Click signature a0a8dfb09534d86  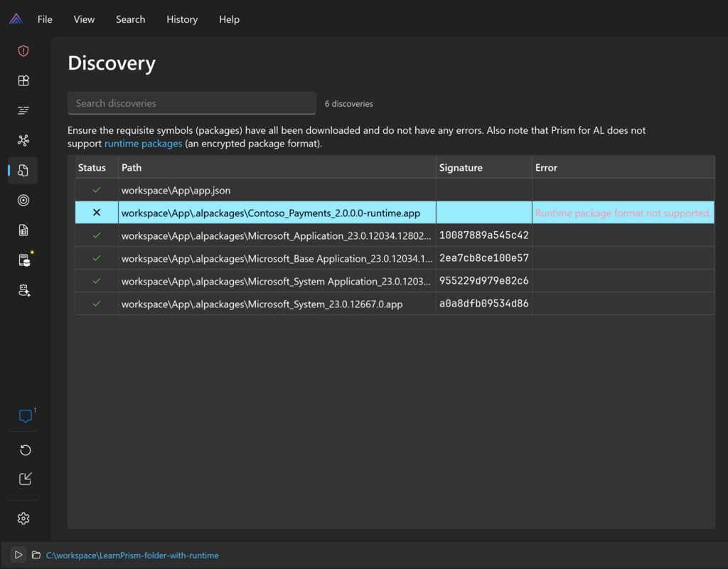[483, 303]
